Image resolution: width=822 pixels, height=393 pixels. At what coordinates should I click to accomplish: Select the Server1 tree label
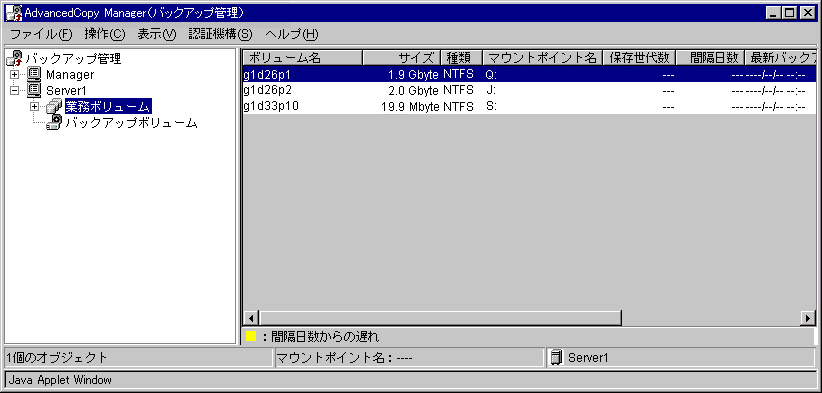[66, 91]
